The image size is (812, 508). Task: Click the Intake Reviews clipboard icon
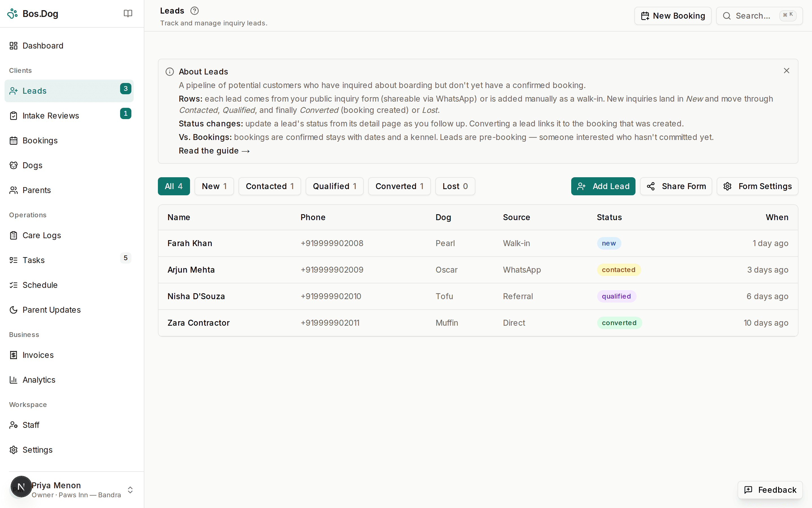pos(14,116)
